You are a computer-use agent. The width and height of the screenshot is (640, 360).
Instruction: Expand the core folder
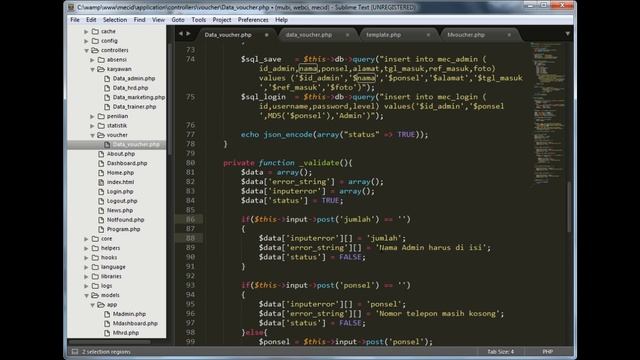(x=86, y=239)
